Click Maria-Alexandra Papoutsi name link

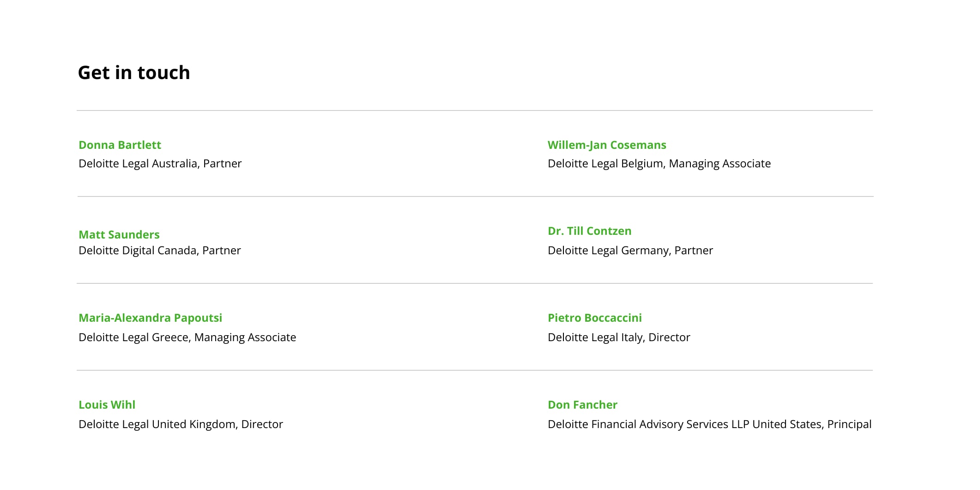(150, 318)
